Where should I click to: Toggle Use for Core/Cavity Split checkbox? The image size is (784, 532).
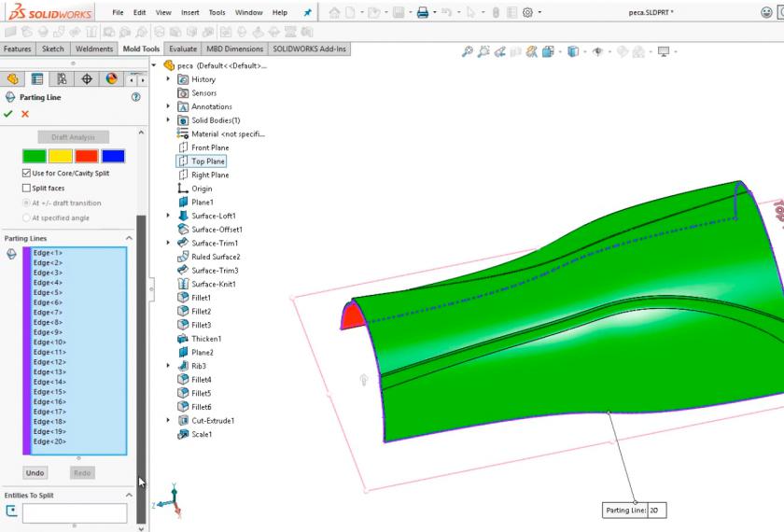pos(26,174)
